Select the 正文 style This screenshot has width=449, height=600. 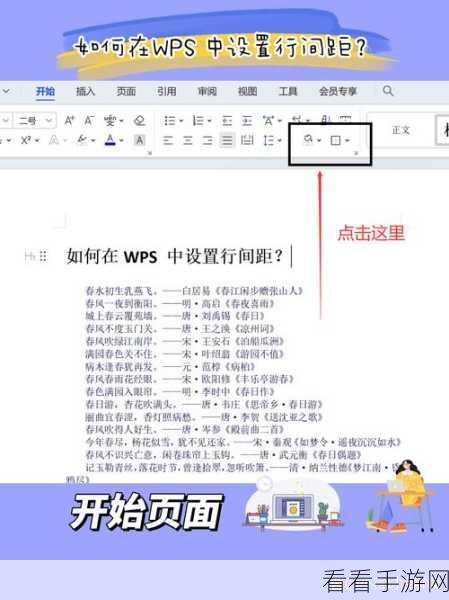(x=401, y=130)
